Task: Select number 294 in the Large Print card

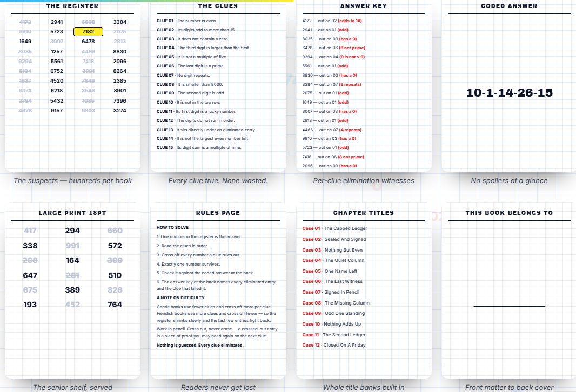Action: point(72,231)
